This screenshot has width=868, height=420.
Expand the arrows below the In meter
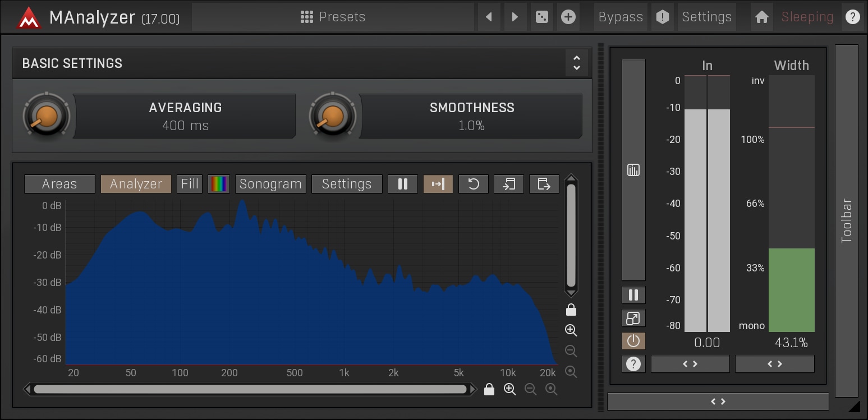coord(690,364)
